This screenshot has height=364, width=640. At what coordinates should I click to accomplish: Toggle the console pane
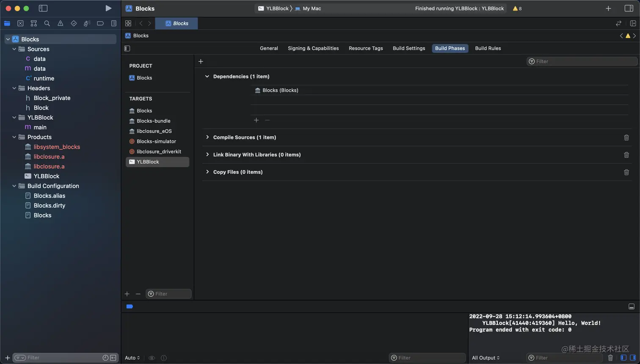pyautogui.click(x=633, y=358)
